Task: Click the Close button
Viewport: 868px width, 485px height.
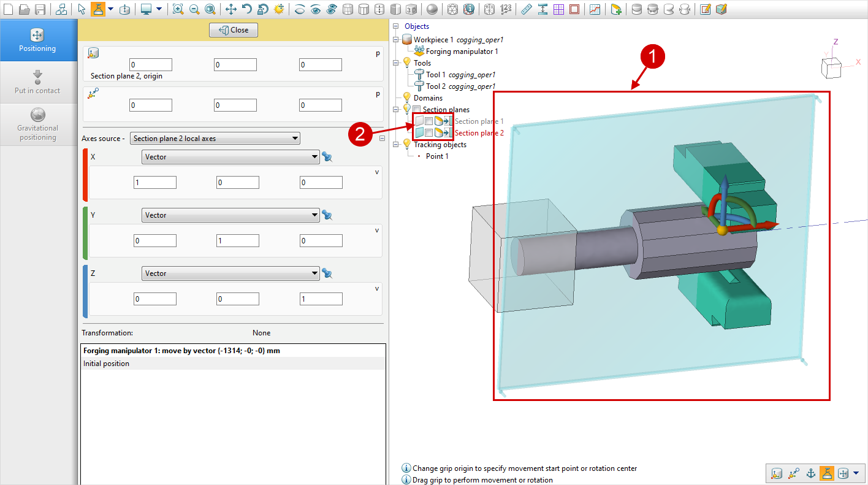Action: [234, 30]
